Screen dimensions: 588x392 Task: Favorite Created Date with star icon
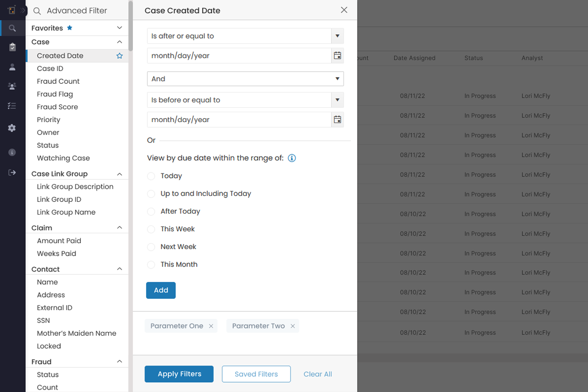click(x=120, y=56)
